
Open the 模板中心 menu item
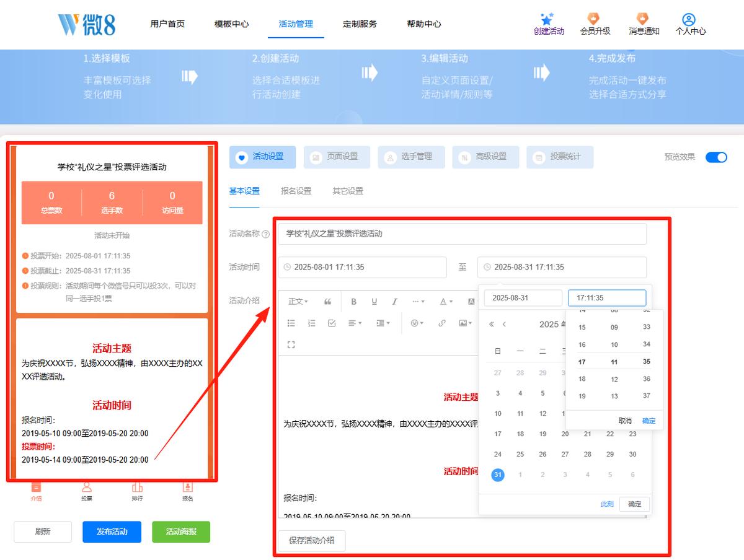click(232, 24)
